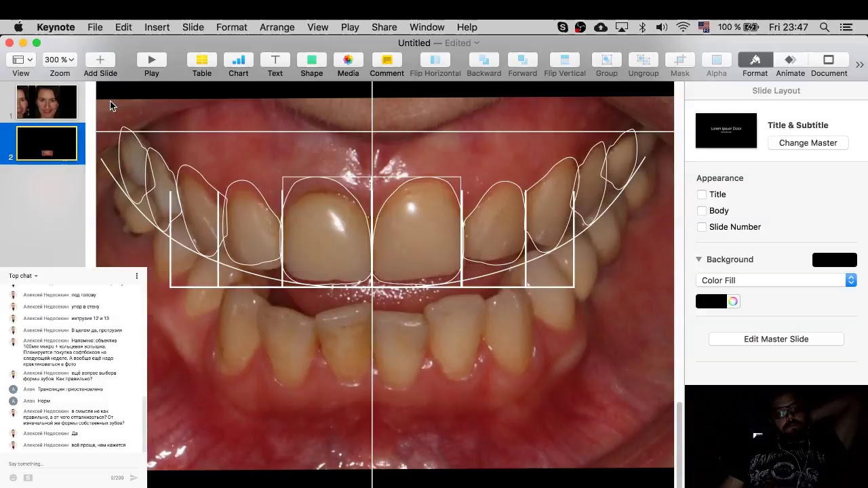
Task: Open the Edit menu
Action: [123, 27]
